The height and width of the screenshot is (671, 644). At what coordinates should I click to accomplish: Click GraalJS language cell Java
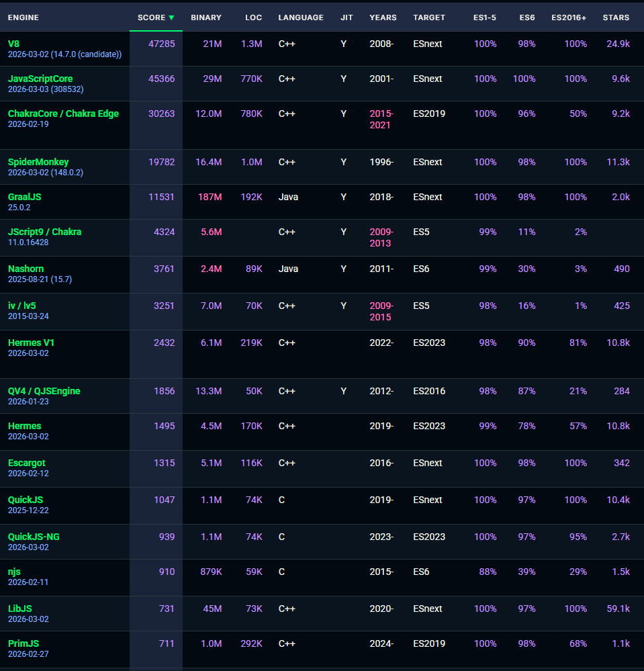tap(288, 197)
